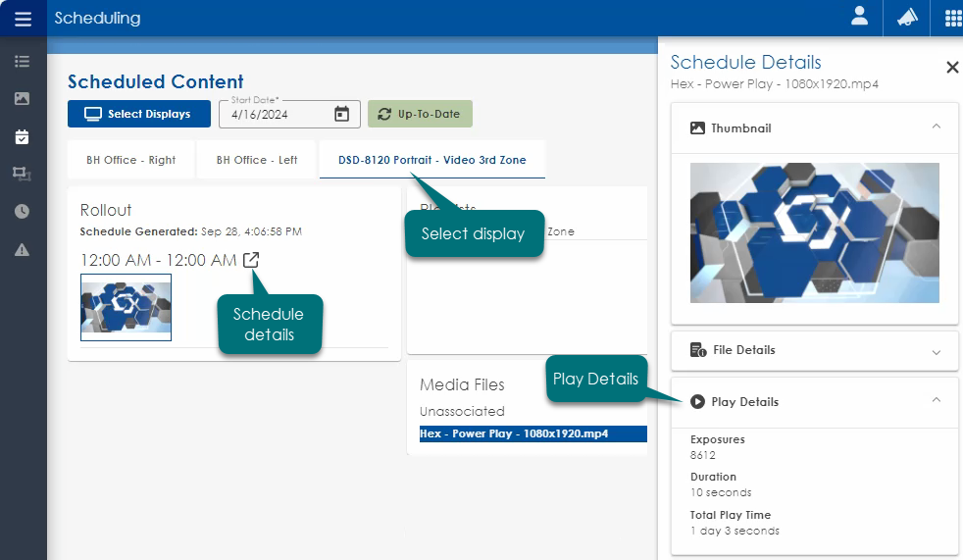Screen dimensions: 963x560
Task: Collapse the Thumbnail section
Action: point(936,127)
